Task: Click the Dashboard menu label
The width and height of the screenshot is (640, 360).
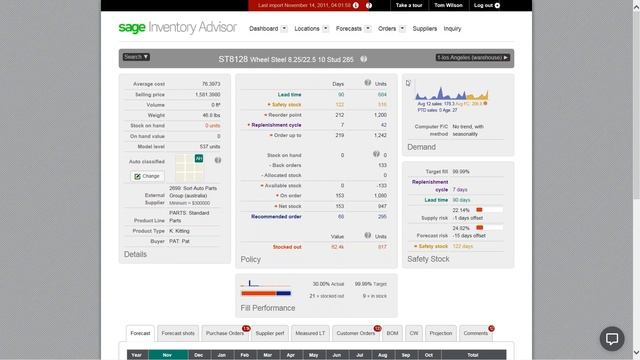Action: [264, 29]
